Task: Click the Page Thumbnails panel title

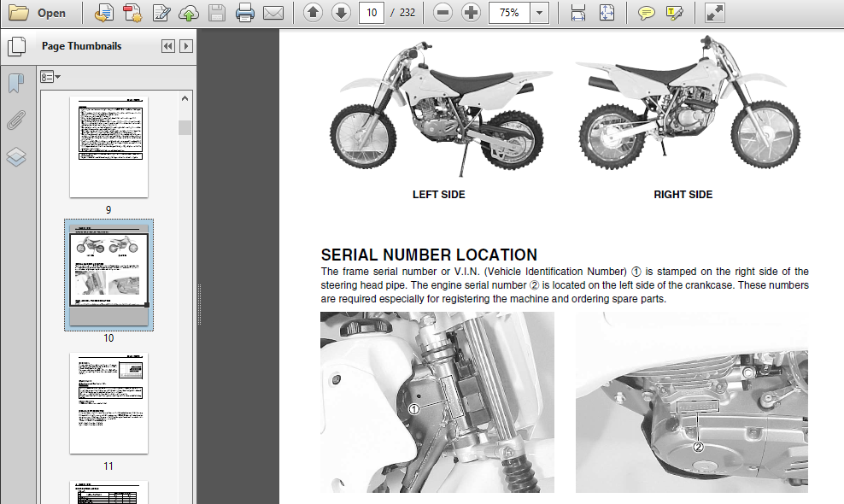Action: [82, 46]
